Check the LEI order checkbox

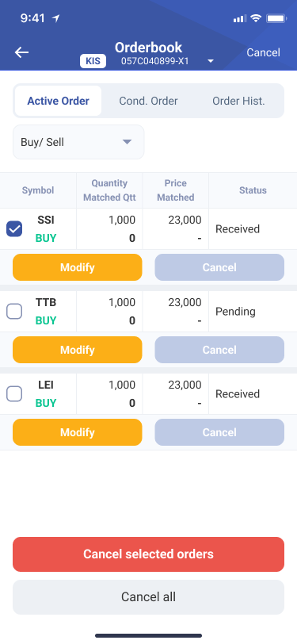(x=14, y=394)
